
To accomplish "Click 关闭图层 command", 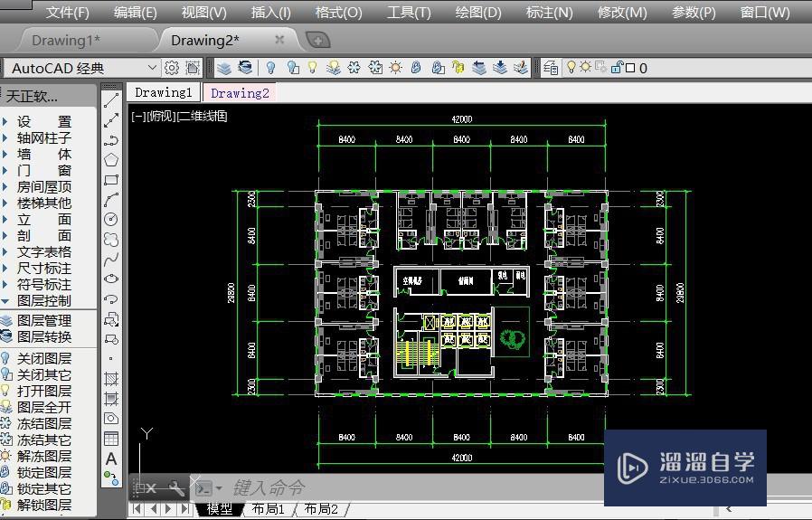I will pos(44,358).
